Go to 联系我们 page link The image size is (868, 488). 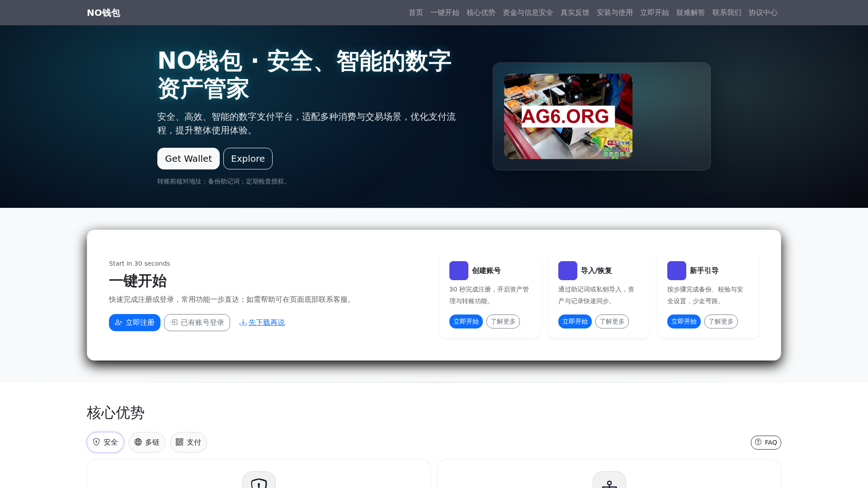pos(727,13)
